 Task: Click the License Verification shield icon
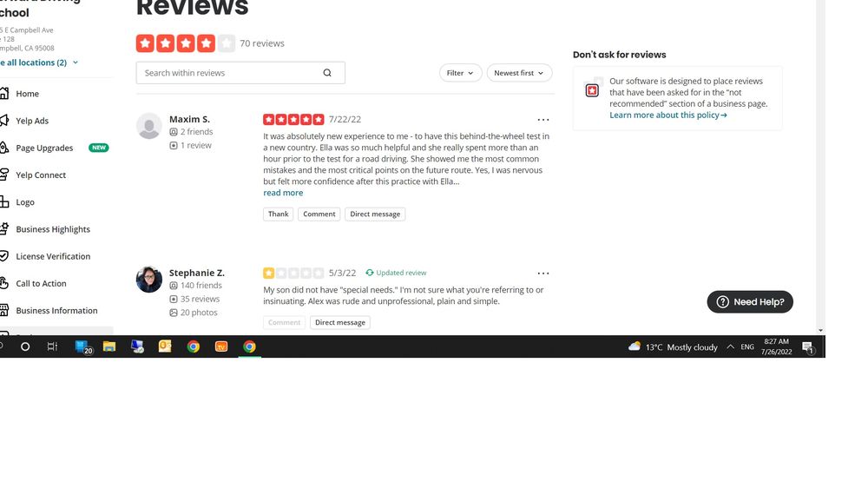point(3,256)
